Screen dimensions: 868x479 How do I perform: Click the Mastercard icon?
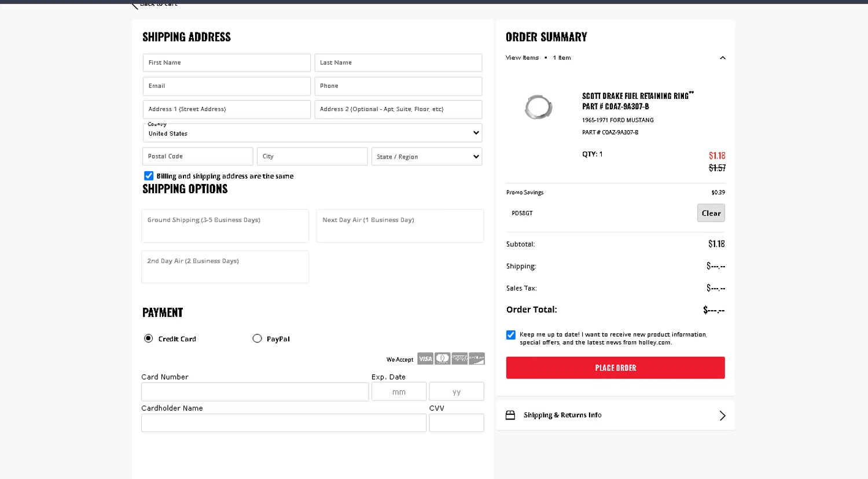443,359
